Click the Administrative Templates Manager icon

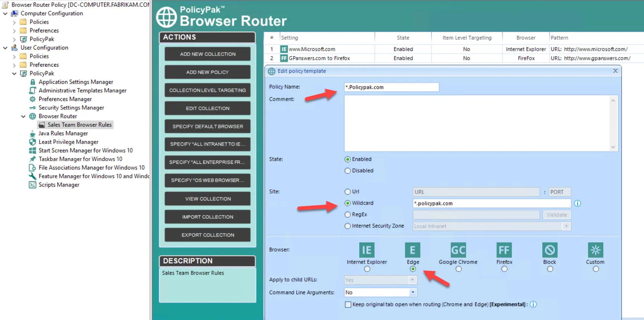click(33, 90)
